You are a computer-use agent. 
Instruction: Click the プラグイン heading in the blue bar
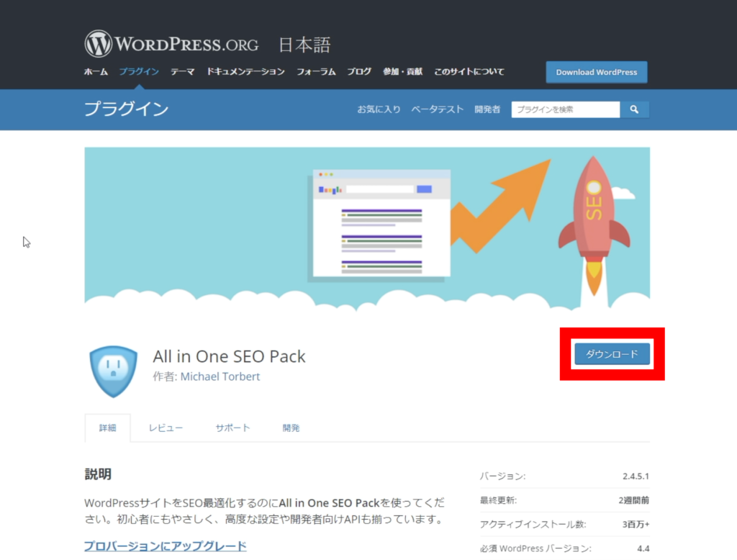pos(127,109)
